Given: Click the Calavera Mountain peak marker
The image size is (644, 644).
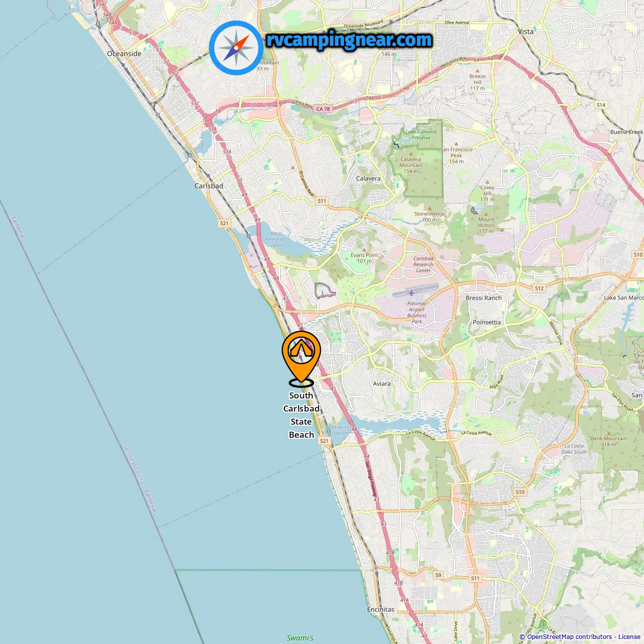Looking at the screenshot, I should [411, 153].
